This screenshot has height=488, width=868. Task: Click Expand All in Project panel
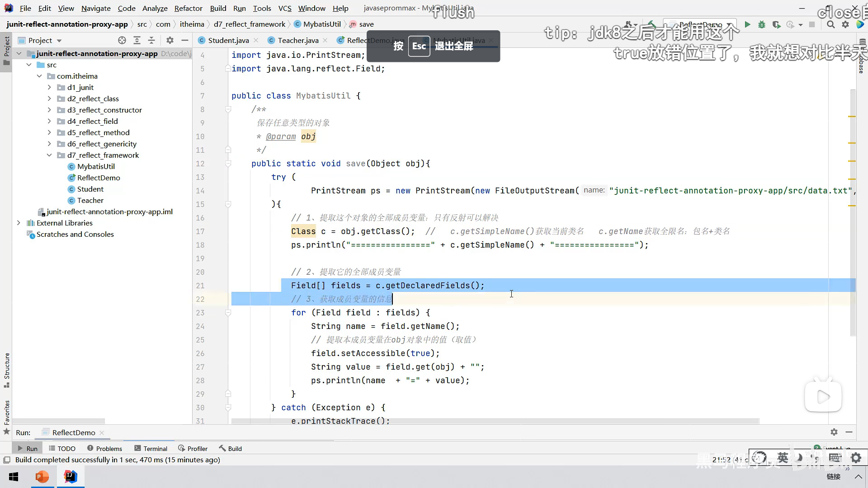pyautogui.click(x=137, y=40)
